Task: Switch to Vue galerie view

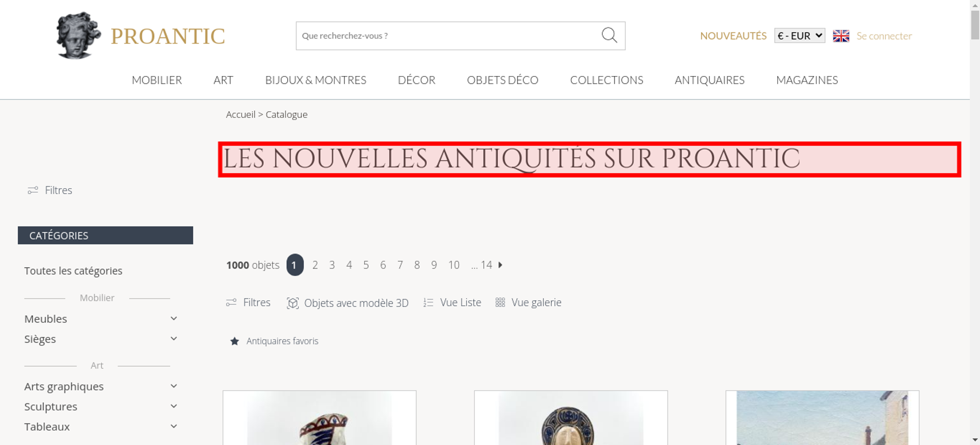Action: click(x=528, y=302)
